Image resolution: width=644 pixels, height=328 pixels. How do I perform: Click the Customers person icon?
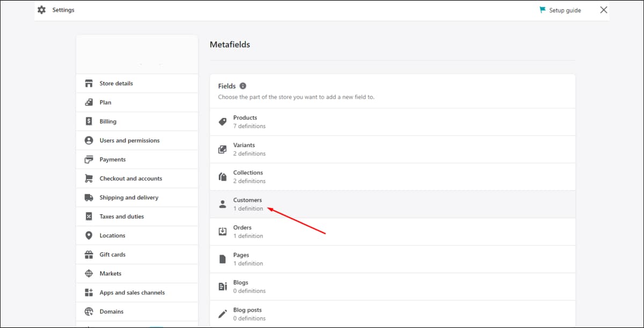point(223,204)
